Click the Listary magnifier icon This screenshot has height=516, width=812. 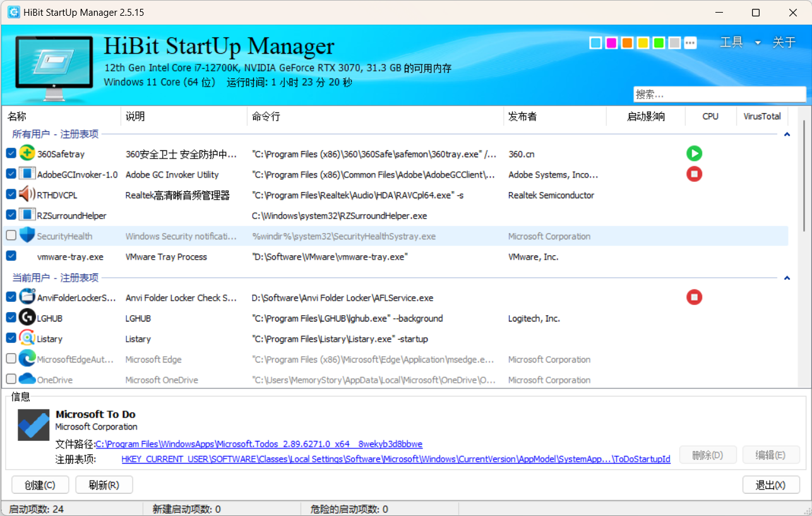point(27,338)
